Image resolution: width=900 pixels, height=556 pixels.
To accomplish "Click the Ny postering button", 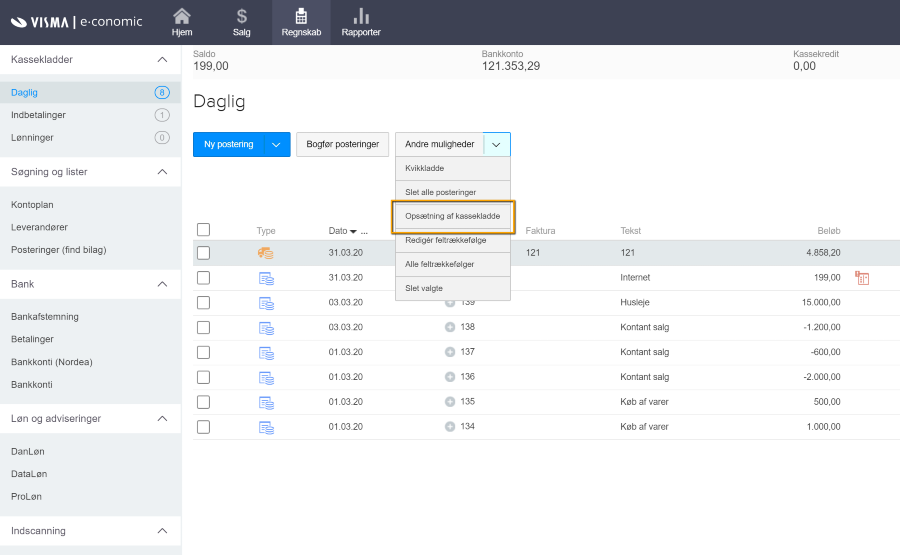I will pos(228,145).
